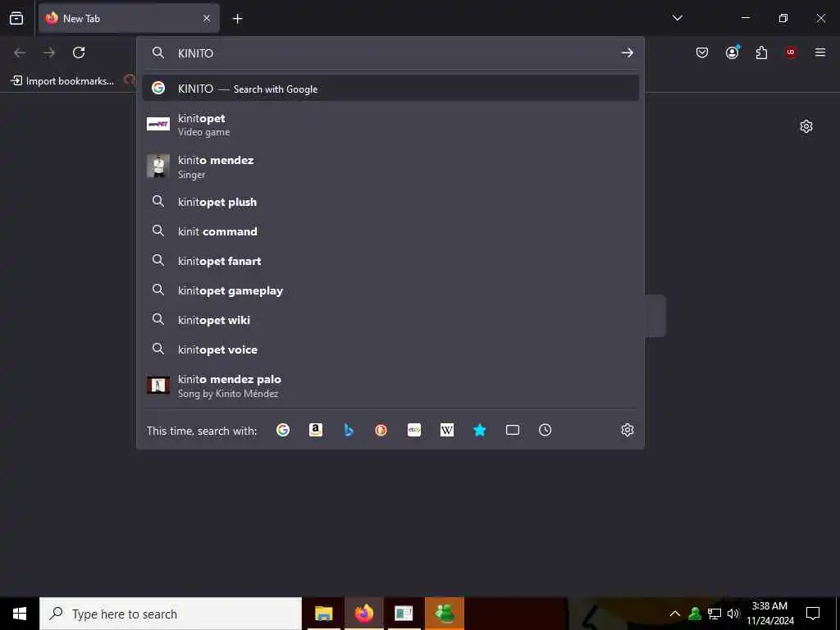
Task: Select kinito mendez Singer suggestion
Action: [x=390, y=167]
